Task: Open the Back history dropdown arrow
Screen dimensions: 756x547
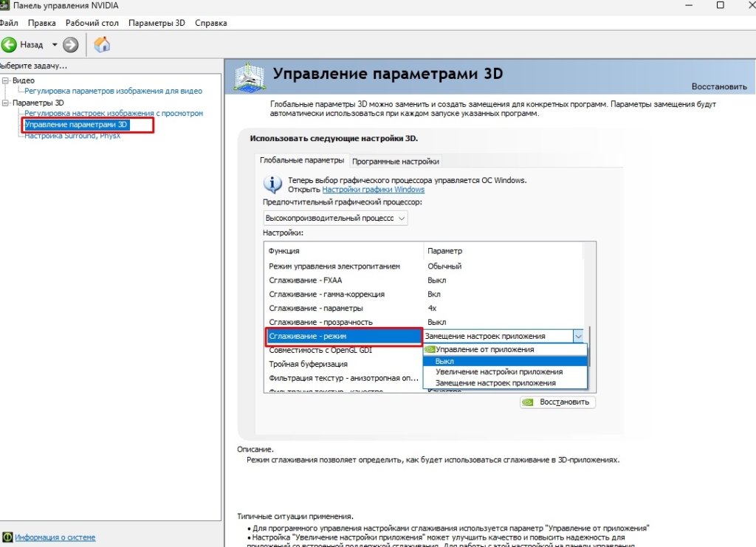Action: 55,45
